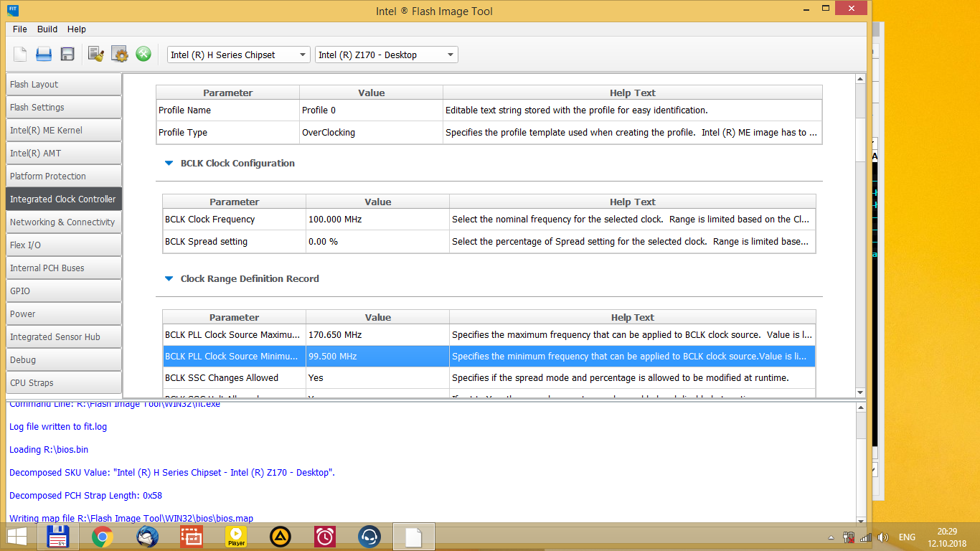The width and height of the screenshot is (980, 551).
Task: Edit the 0.00 % BCLK spread value
Action: pos(377,242)
